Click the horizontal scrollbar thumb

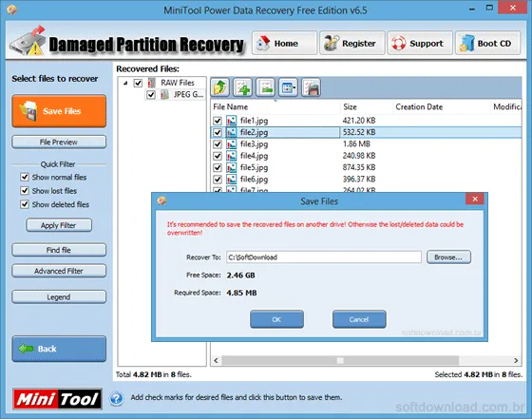[340, 360]
